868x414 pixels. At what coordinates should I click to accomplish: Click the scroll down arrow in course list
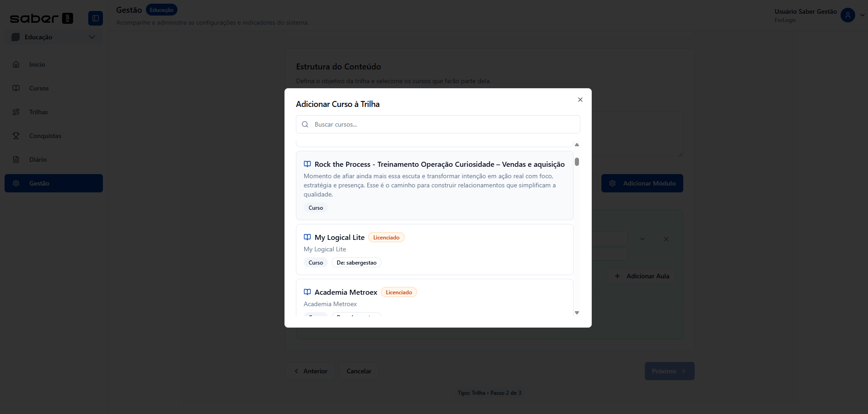[x=577, y=313]
